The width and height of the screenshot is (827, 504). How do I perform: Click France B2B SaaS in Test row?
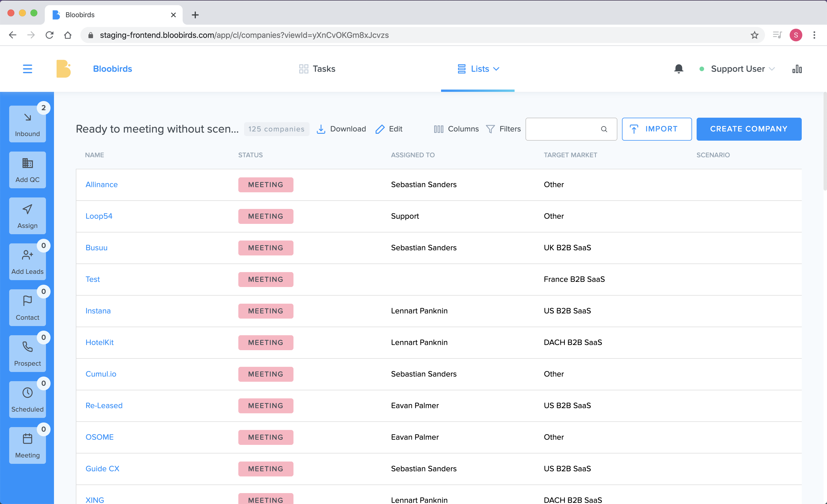point(574,279)
